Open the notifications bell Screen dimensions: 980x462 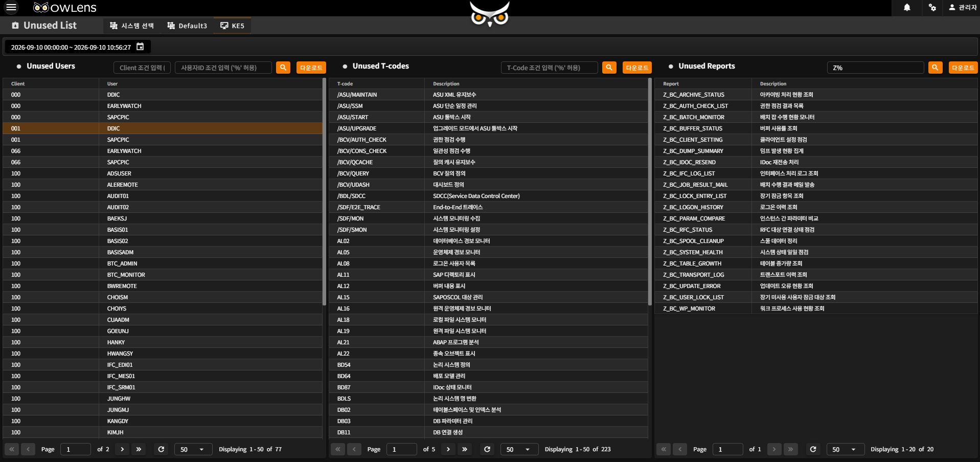point(907,8)
